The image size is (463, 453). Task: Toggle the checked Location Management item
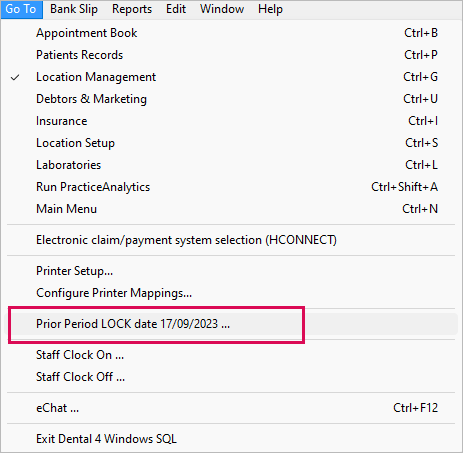click(x=232, y=77)
